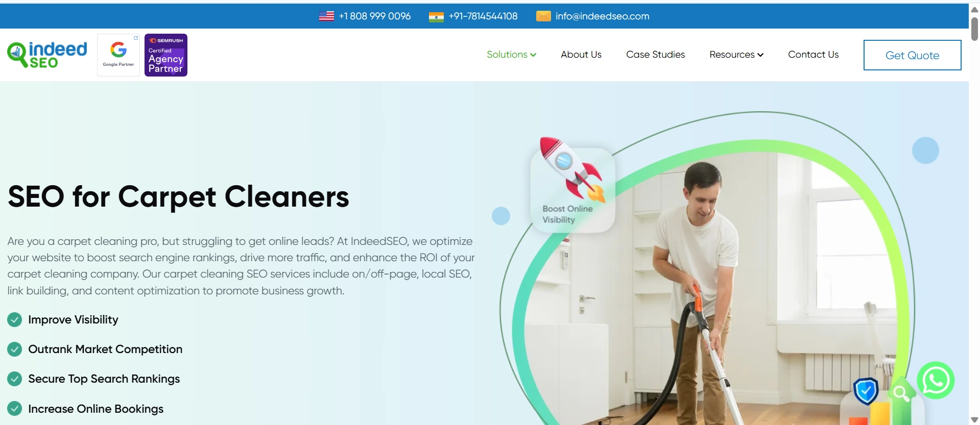Open the WhatsApp chat bubble
The width and height of the screenshot is (980, 425).
tap(936, 381)
